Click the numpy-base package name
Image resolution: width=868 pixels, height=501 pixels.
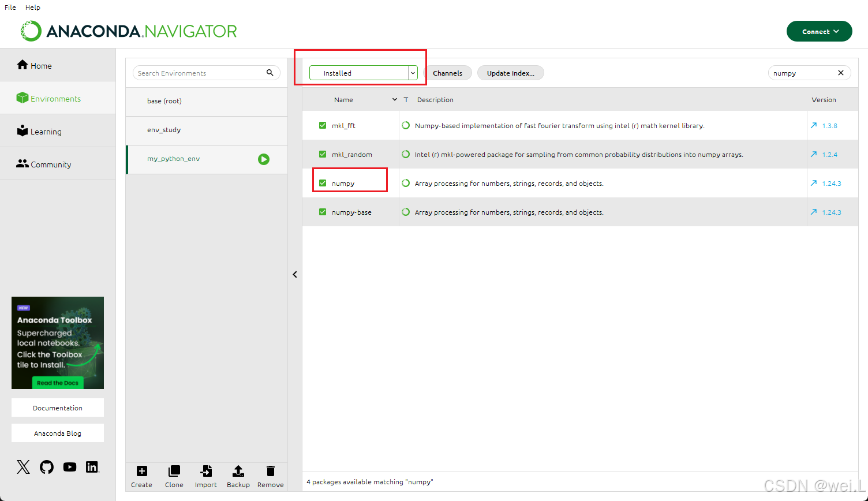[x=351, y=212]
